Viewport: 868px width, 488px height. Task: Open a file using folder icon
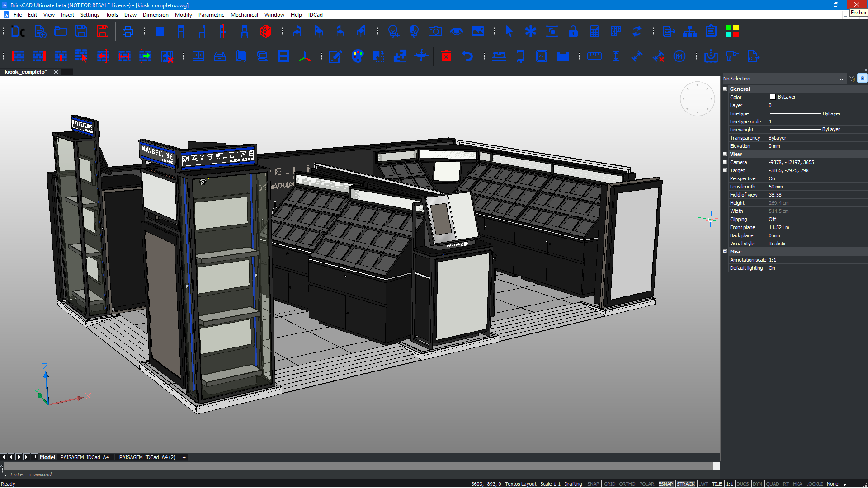click(x=61, y=31)
